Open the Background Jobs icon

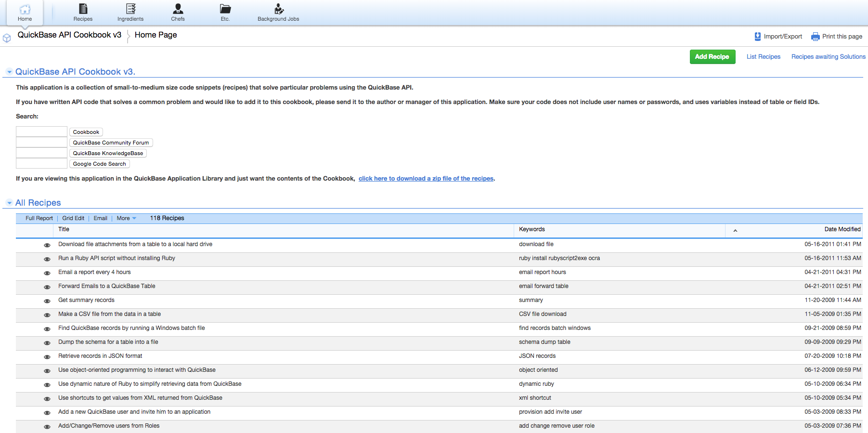point(278,9)
